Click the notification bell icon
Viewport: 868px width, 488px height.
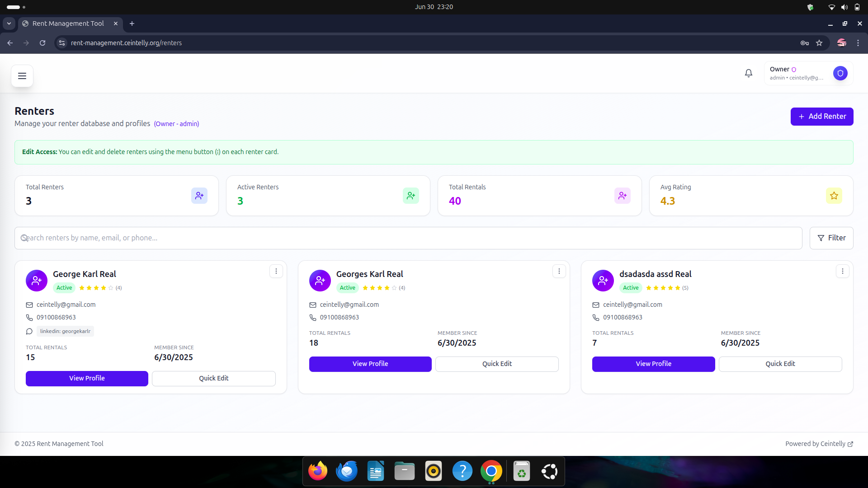coord(749,73)
